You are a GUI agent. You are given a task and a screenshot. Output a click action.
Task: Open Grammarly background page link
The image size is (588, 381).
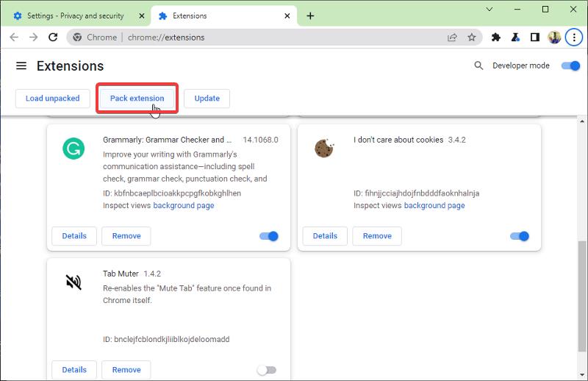[183, 205]
